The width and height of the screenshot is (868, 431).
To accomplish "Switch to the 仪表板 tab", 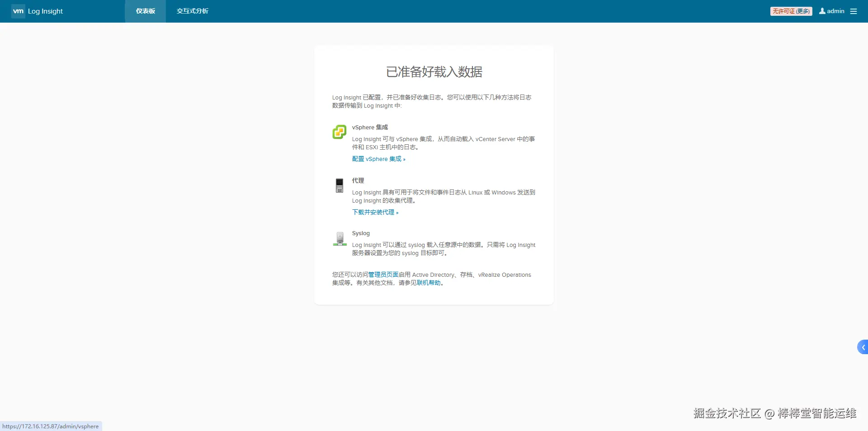I will coord(146,11).
